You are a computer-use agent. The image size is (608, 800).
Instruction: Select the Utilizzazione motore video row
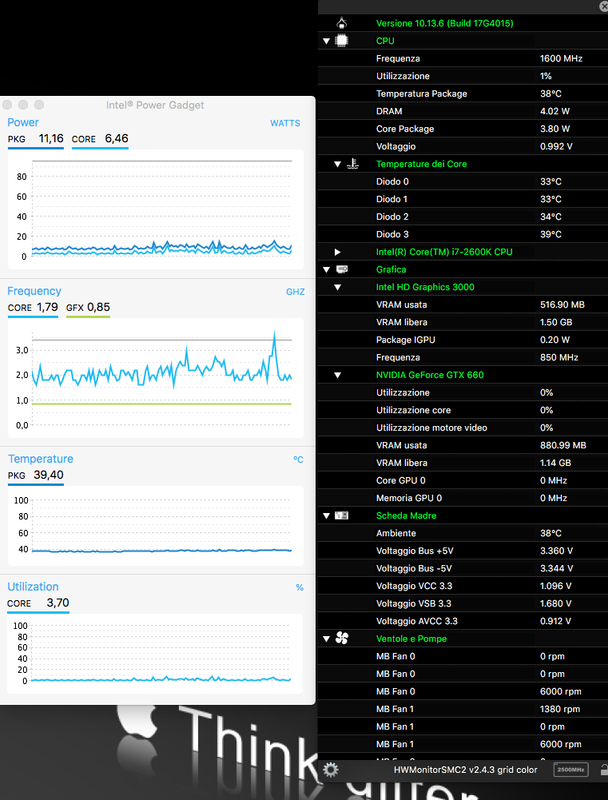463,428
